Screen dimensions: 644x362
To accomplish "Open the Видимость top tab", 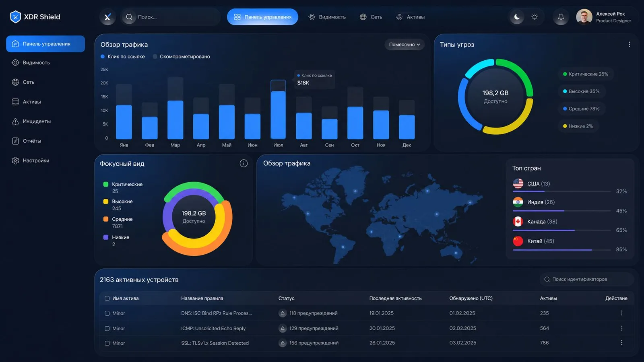I will [x=327, y=17].
